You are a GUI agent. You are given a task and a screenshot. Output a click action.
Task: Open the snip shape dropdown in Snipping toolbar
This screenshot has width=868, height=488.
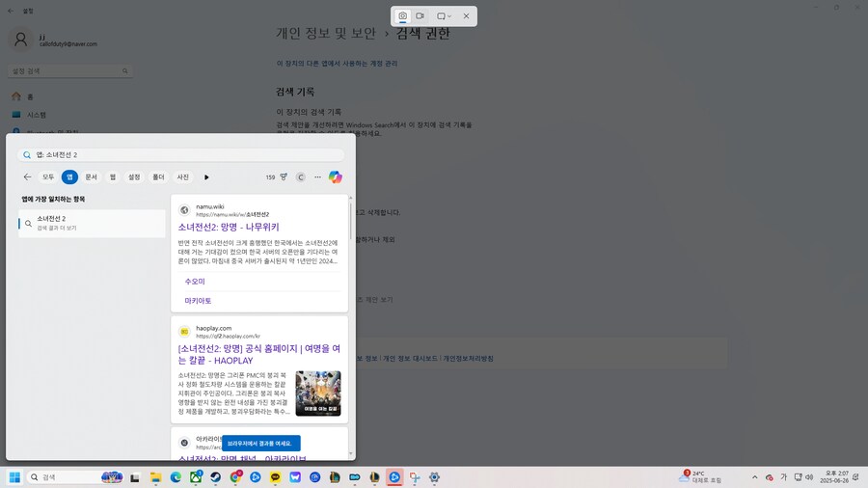[444, 16]
